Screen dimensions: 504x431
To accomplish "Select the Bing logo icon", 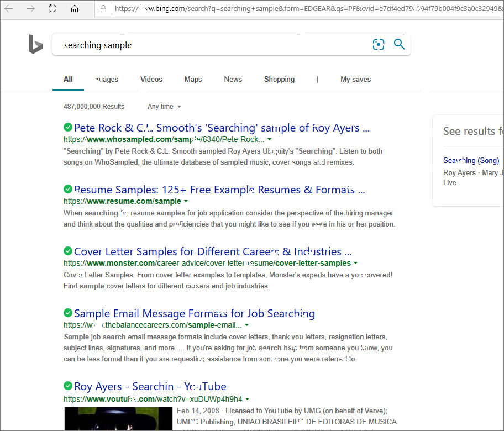I will pos(35,44).
